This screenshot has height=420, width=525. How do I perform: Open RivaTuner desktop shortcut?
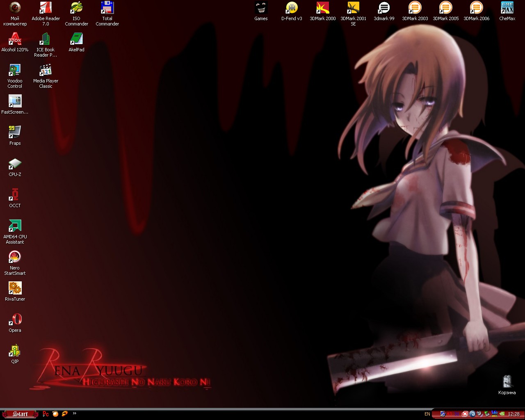(15, 292)
